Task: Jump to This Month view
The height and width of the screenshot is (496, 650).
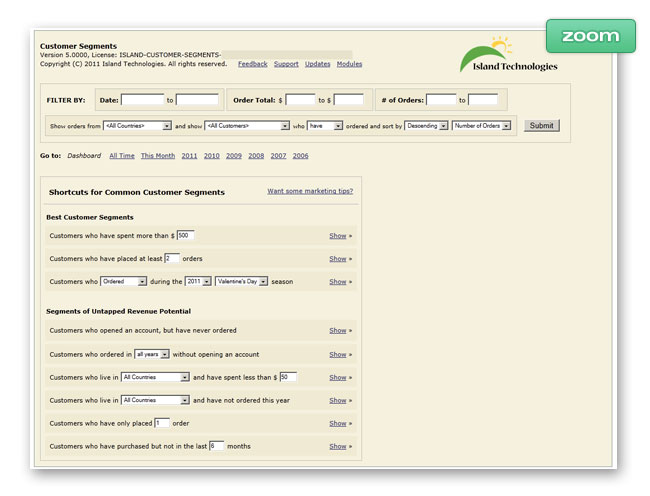Action: click(157, 156)
